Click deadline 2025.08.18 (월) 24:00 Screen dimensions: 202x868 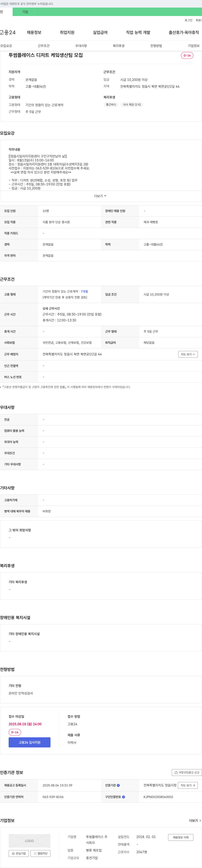coord(25,724)
